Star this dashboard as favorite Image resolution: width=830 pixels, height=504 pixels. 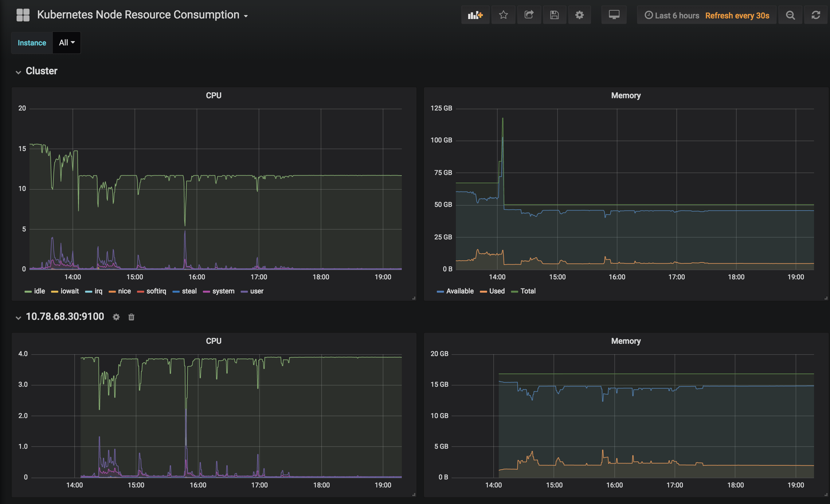pyautogui.click(x=503, y=15)
